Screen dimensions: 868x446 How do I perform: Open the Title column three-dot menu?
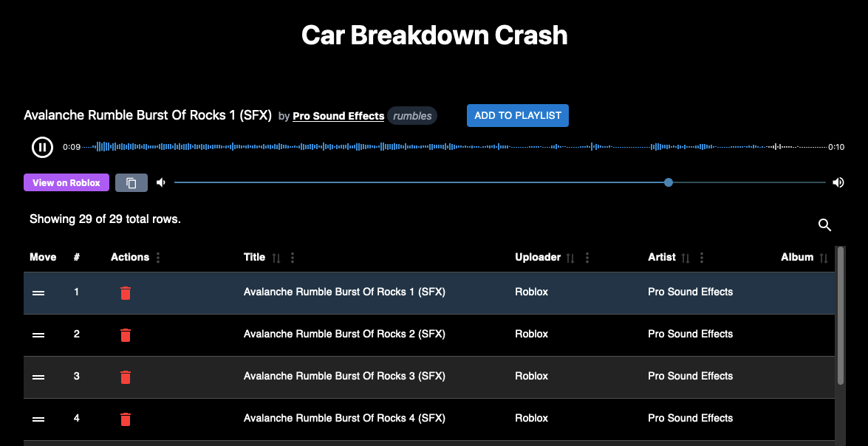click(292, 257)
